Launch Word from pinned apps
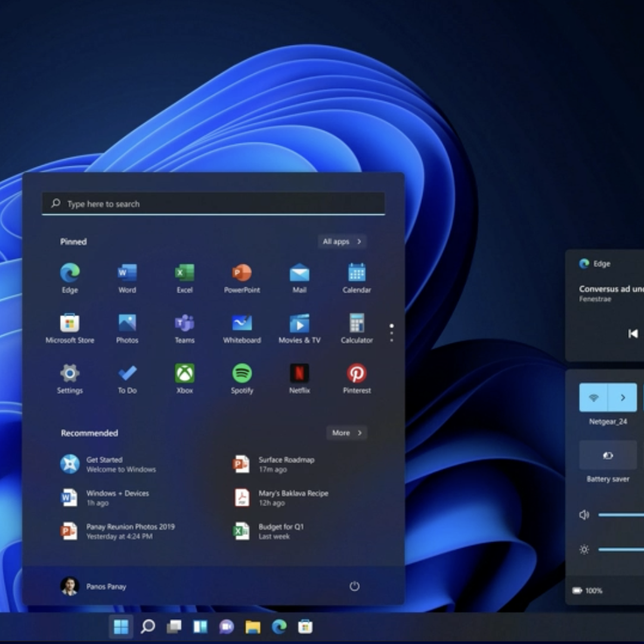 point(127,278)
